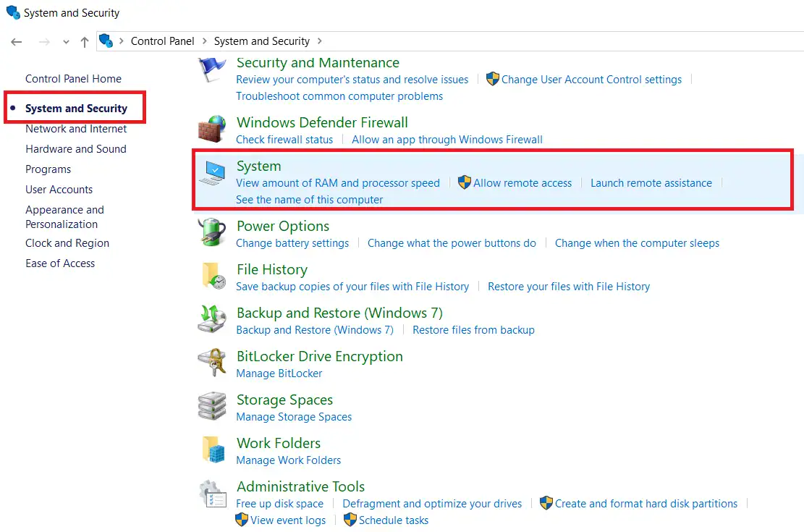Expand the chevron before Control Panel breadcrumb
The image size is (804, 532).
click(122, 41)
